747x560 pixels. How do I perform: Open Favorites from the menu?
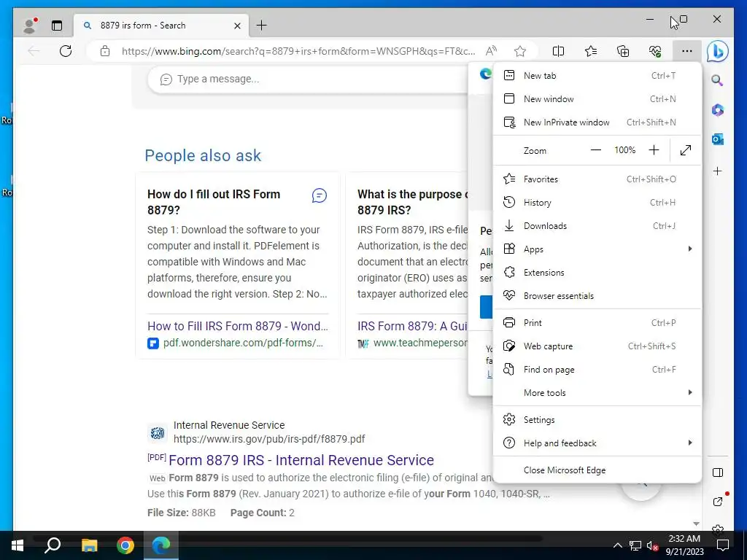[597, 179]
